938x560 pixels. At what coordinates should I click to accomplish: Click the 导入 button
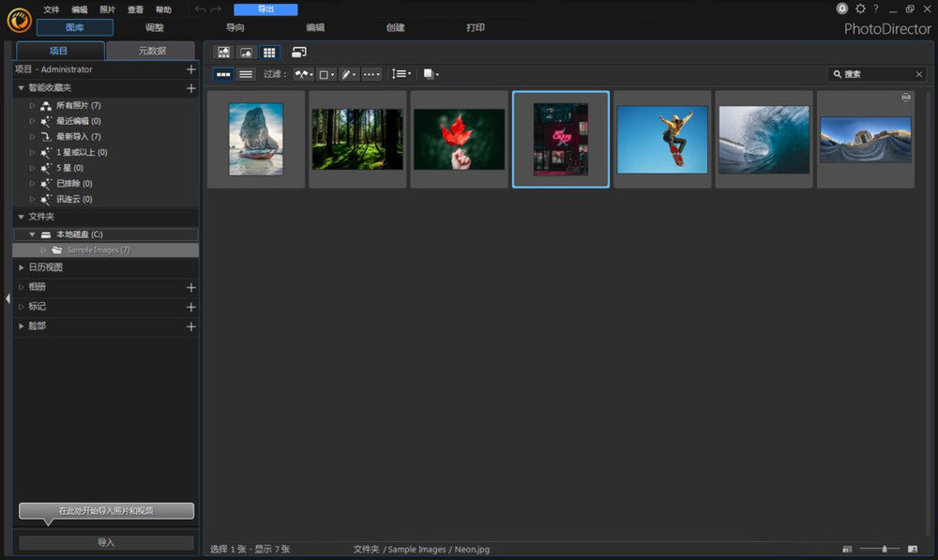105,542
